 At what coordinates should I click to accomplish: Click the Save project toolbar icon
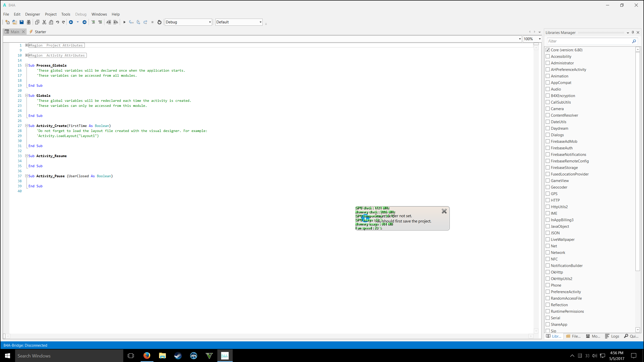pos(22,22)
